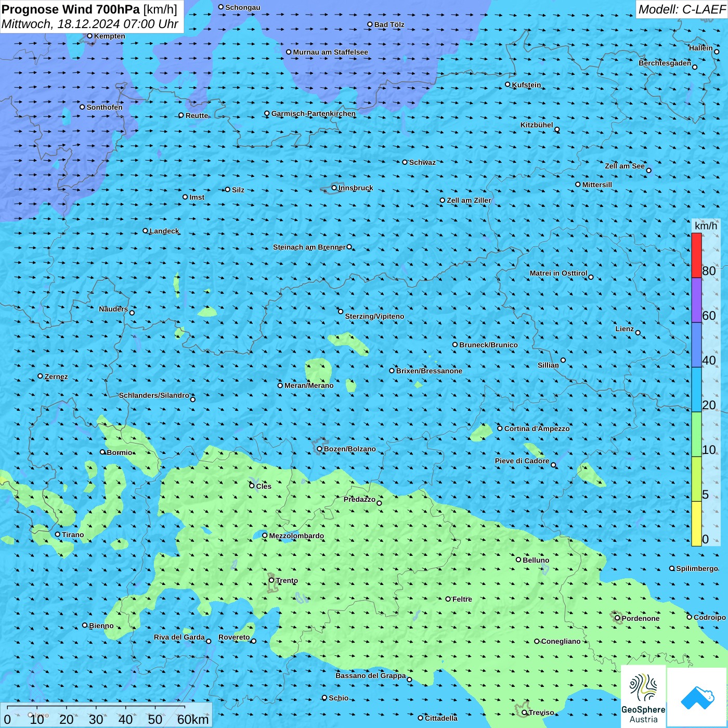The width and height of the screenshot is (728, 728).
Task: Click the distance scale bar
Action: point(106,716)
